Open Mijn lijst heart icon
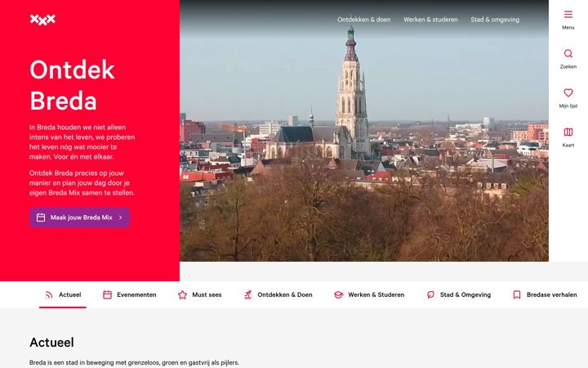Screen dimensions: 588x368 (x=568, y=92)
